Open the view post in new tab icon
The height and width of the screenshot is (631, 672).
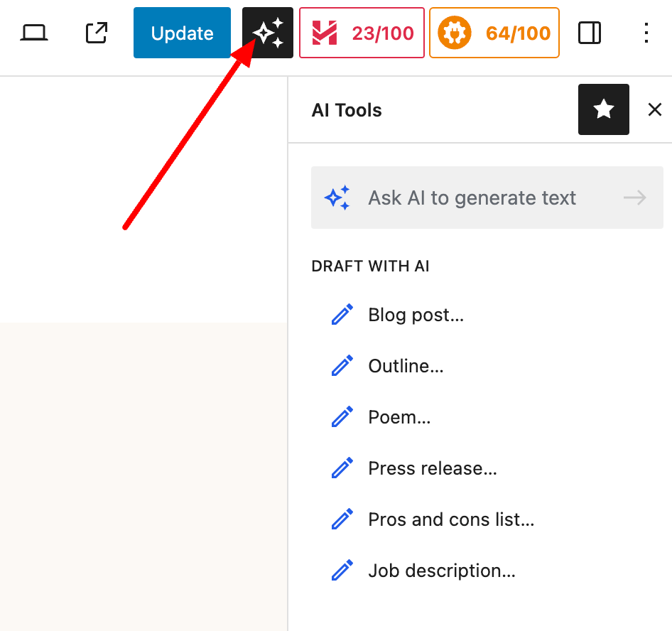(97, 33)
